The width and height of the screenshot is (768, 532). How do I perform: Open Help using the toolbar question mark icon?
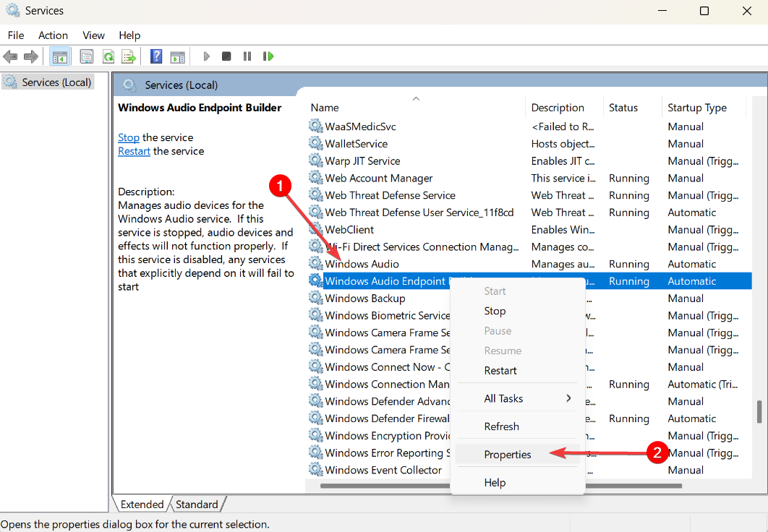pyautogui.click(x=156, y=56)
